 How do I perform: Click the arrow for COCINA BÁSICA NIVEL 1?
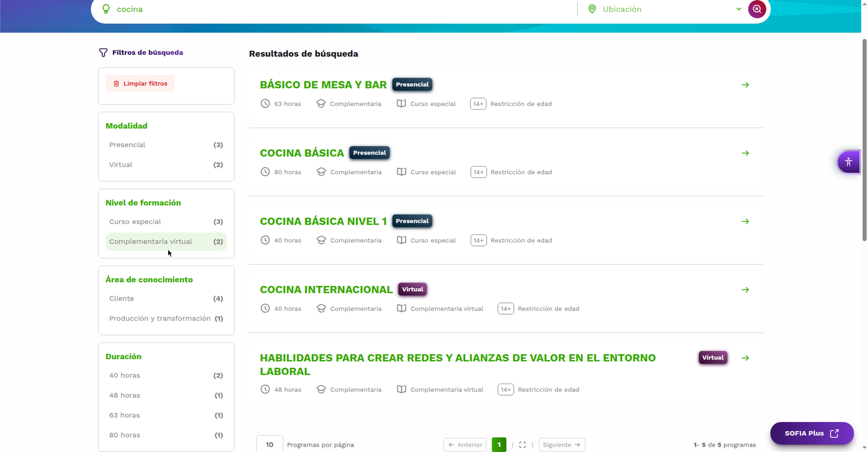[745, 221]
